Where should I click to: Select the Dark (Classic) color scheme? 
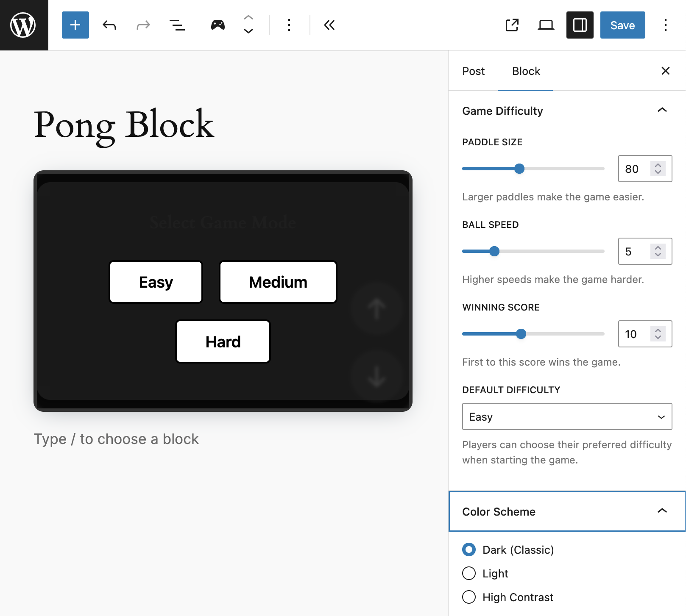[469, 550]
